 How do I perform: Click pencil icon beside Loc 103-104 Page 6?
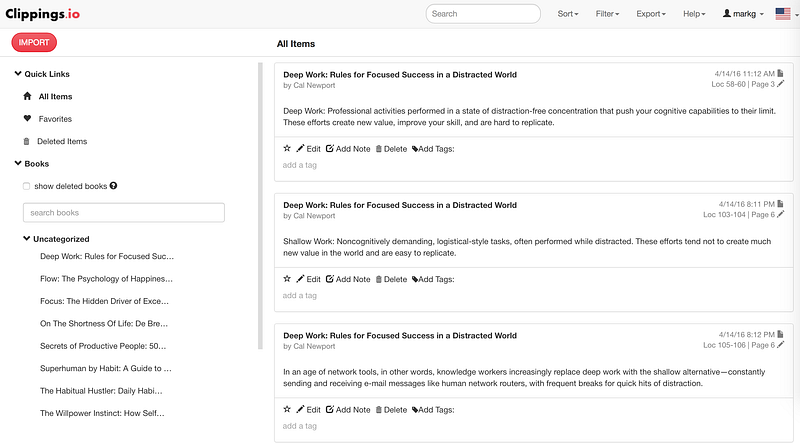click(781, 214)
